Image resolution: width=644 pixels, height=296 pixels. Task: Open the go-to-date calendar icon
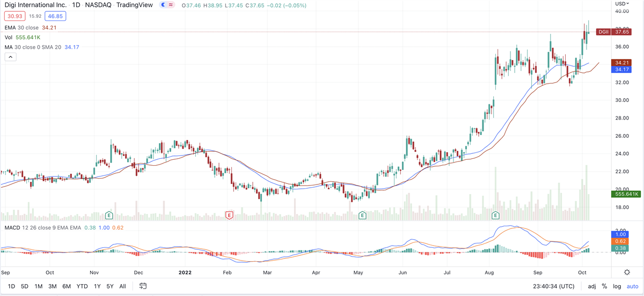click(x=144, y=286)
